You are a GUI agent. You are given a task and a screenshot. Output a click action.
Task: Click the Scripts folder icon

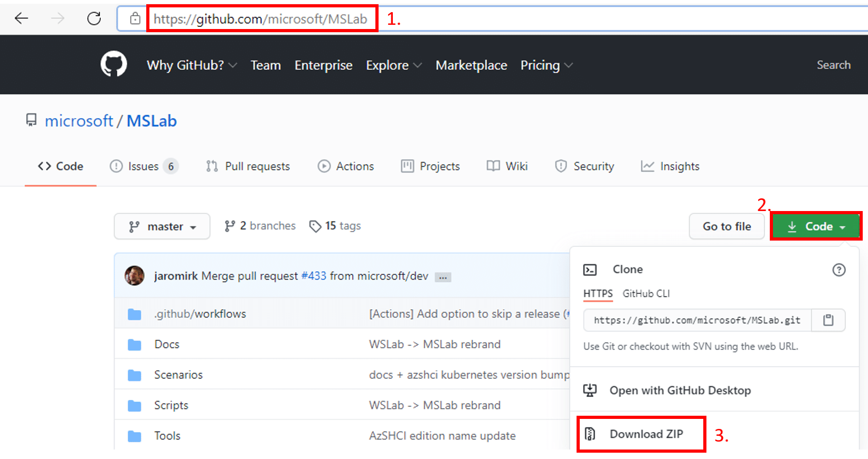pos(135,406)
